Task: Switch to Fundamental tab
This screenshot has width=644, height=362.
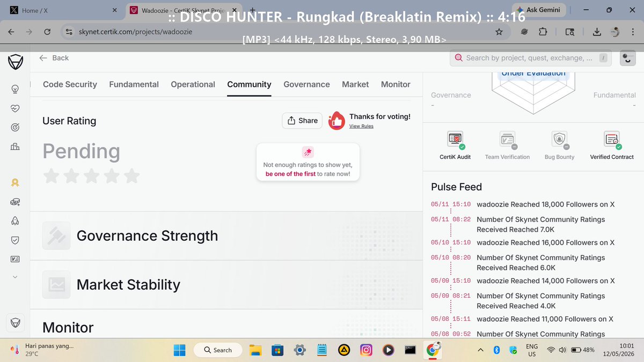Action: click(134, 84)
